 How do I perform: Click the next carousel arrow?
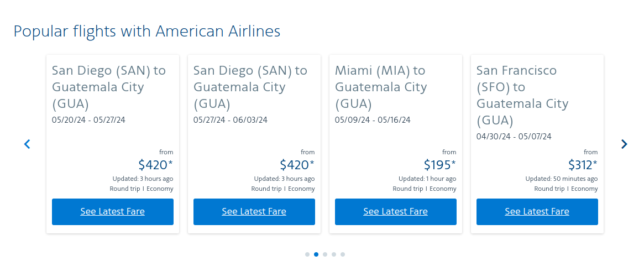tap(624, 144)
